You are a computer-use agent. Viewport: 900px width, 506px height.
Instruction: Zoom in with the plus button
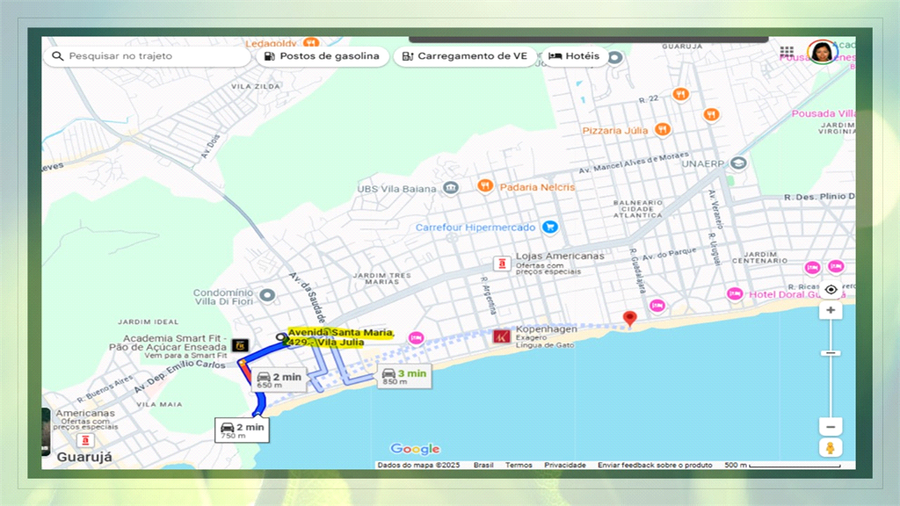click(831, 311)
